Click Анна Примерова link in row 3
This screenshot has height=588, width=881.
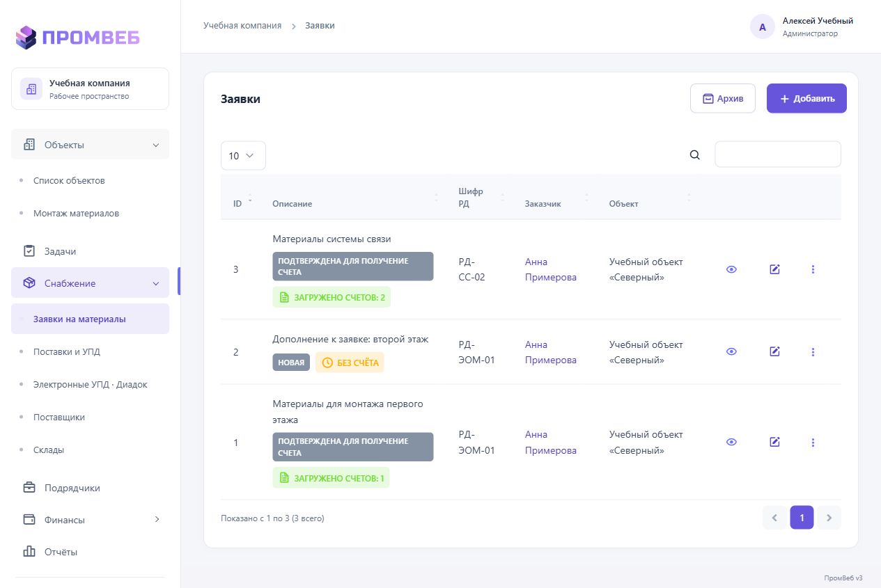550,269
